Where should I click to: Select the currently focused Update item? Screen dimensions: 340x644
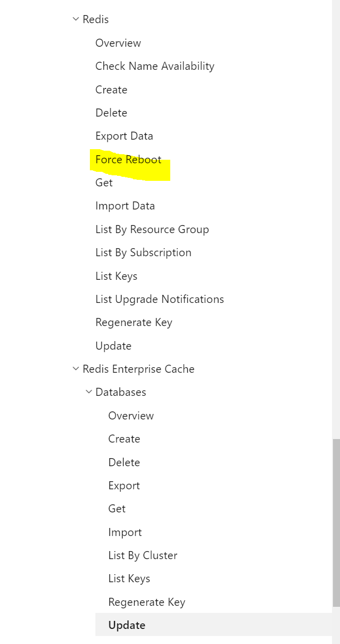click(127, 624)
